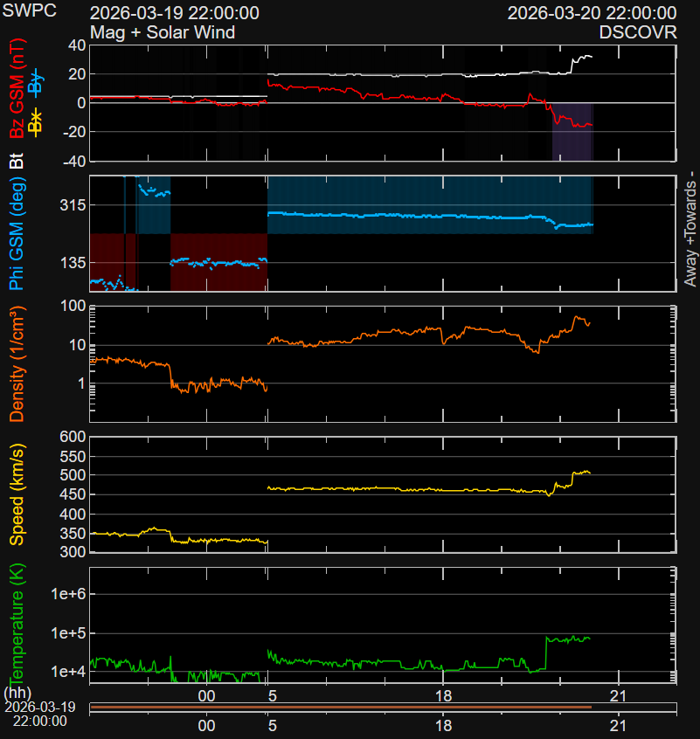Click the 21 hour label just under the Temperature plot
700x739 pixels.
pyautogui.click(x=618, y=695)
